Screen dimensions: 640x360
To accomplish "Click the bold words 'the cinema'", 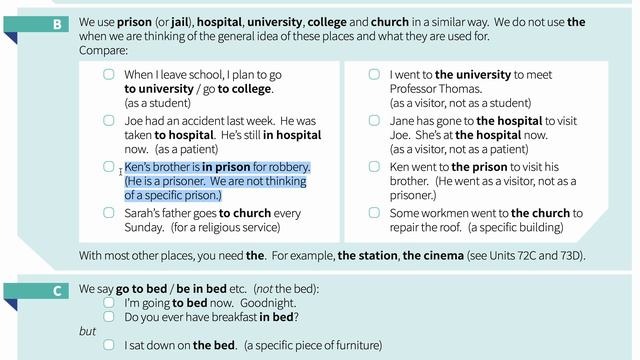I will click(x=433, y=256).
